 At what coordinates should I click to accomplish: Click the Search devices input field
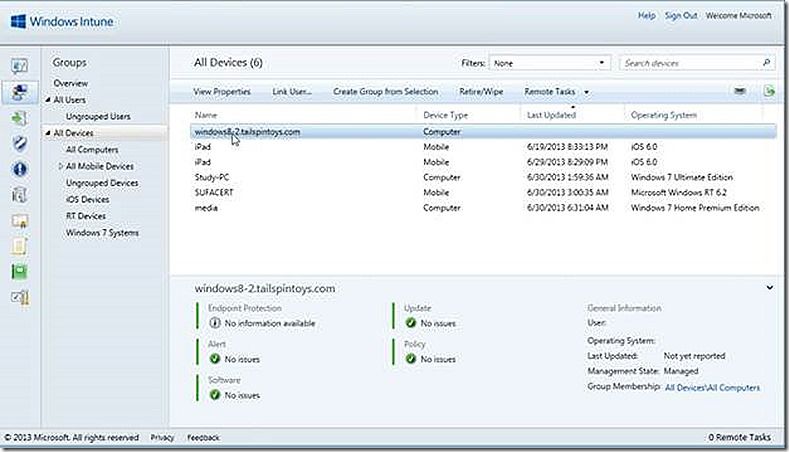point(690,63)
